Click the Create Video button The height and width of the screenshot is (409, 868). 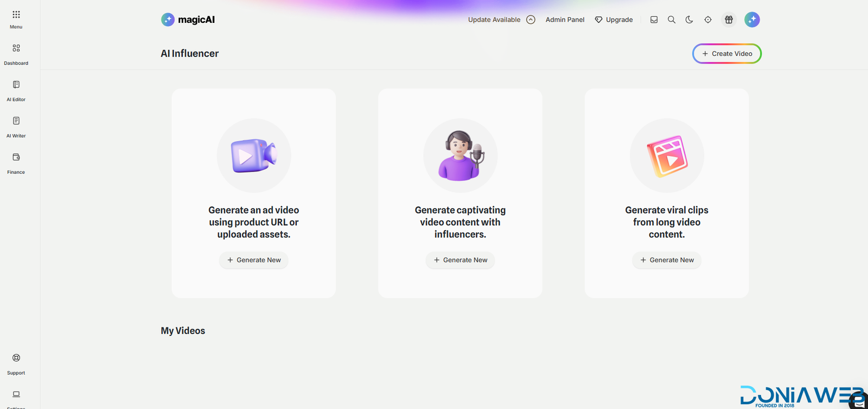pos(727,54)
